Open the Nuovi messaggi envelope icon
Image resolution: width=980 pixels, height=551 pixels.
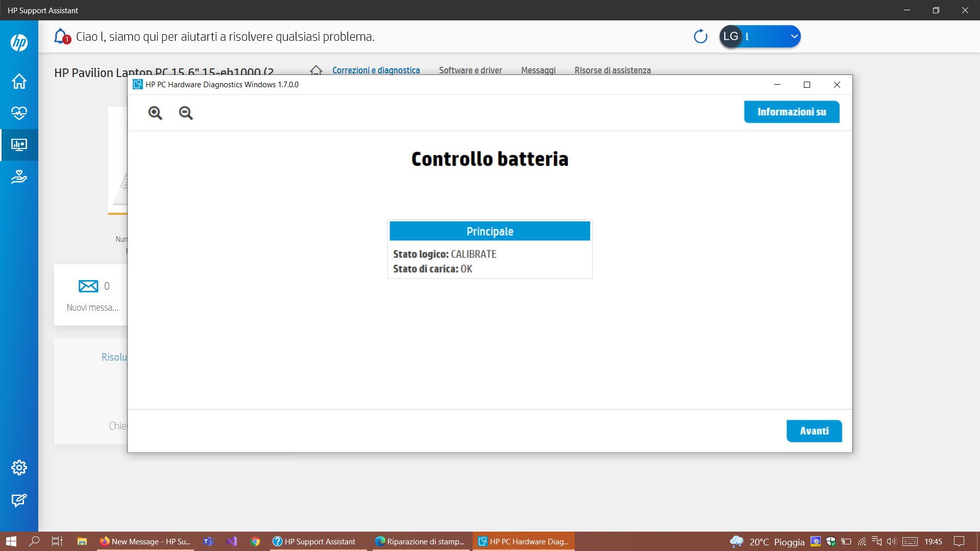point(88,286)
